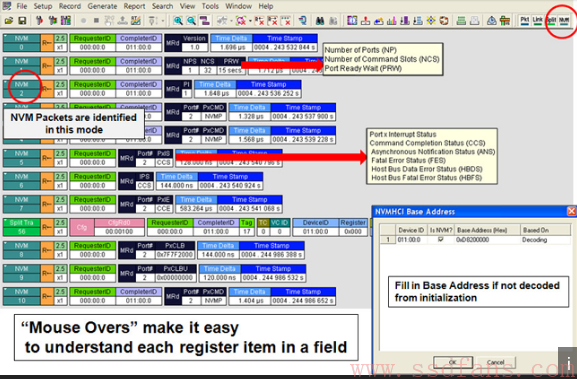The height and width of the screenshot is (379, 577).
Task: Select the NVM 10 packet cell
Action: click(21, 296)
